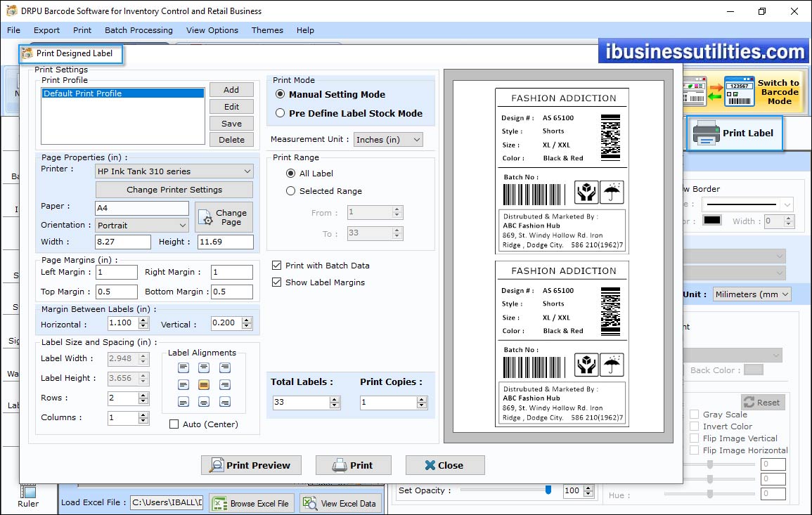The height and width of the screenshot is (515, 812).
Task: Click the Reset button in the image panel
Action: pos(763,402)
